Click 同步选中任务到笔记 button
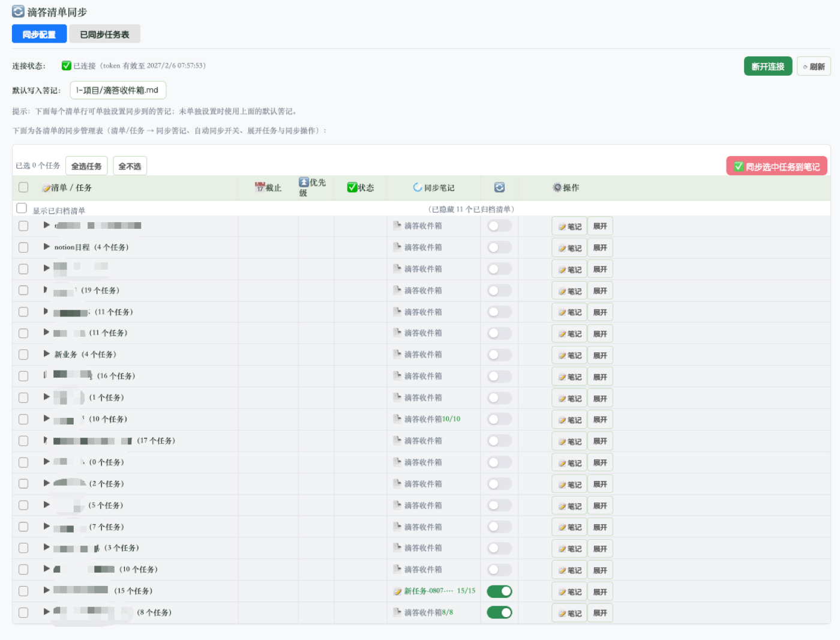Screen dimensions: 840x640 click(777, 166)
